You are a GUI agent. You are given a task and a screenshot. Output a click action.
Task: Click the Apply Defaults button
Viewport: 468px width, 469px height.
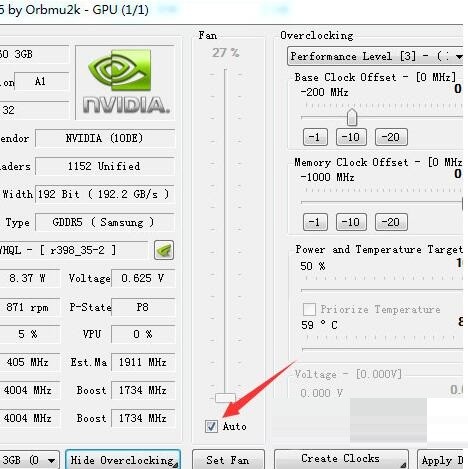coord(441,460)
